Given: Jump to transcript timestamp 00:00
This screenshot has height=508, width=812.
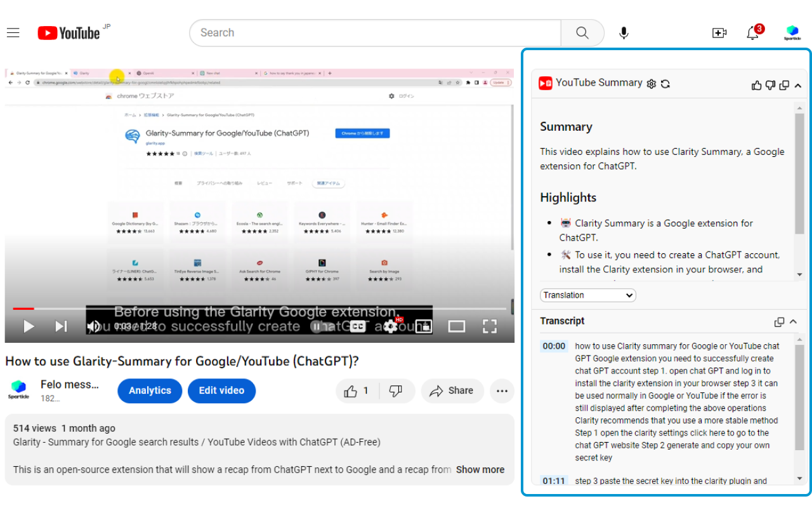Looking at the screenshot, I should (554, 347).
